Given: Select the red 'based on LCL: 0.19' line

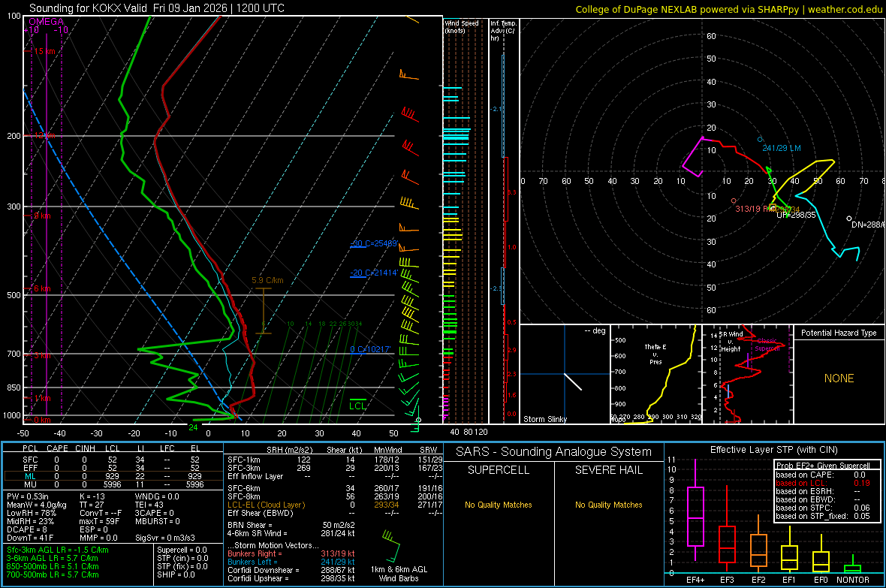Looking at the screenshot, I should 823,483.
